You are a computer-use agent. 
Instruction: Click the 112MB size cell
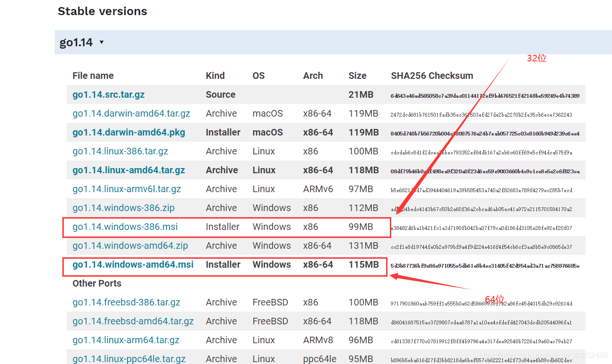click(x=363, y=208)
